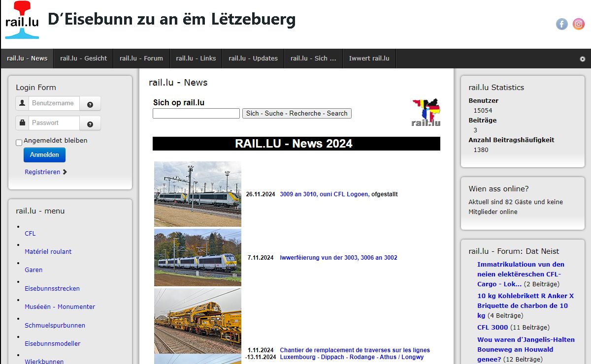Open the rail.lu - Sich ... tab
Screen dimensions: 591x364
313,59
